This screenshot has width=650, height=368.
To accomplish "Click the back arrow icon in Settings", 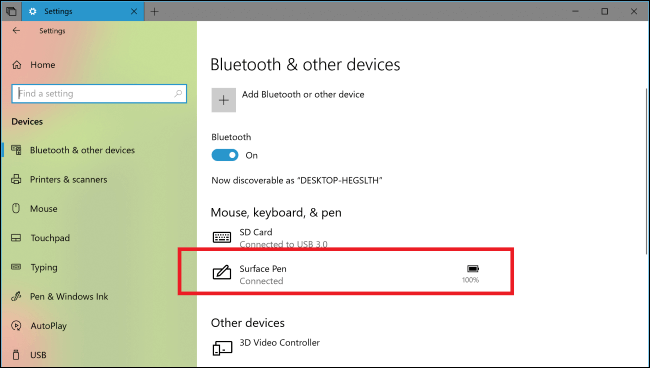I will [x=16, y=31].
